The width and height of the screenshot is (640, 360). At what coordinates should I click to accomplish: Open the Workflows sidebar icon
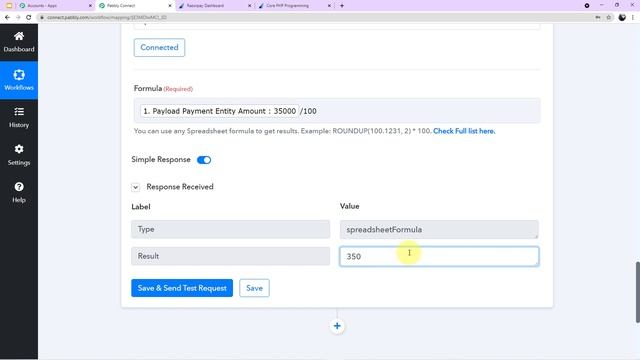pyautogui.click(x=19, y=75)
